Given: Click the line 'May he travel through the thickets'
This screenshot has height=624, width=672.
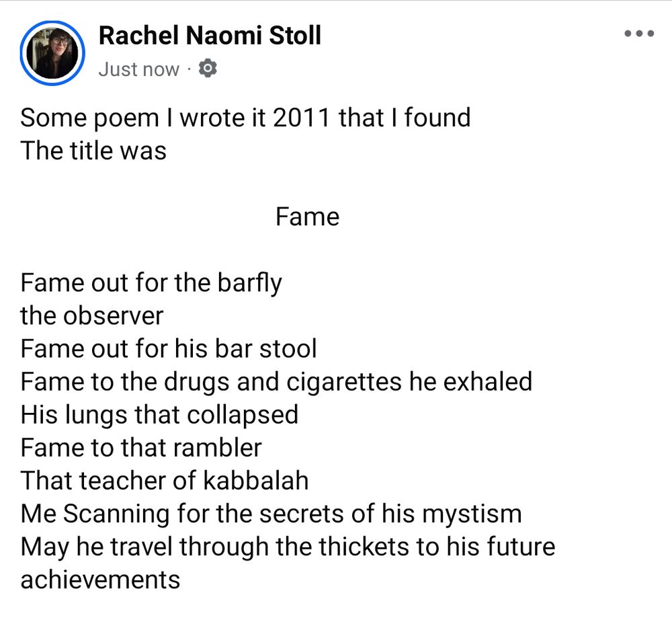Looking at the screenshot, I should click(x=288, y=547).
